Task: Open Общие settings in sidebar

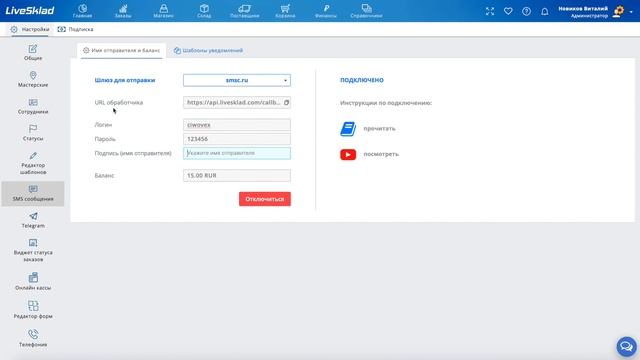Action: [x=33, y=53]
